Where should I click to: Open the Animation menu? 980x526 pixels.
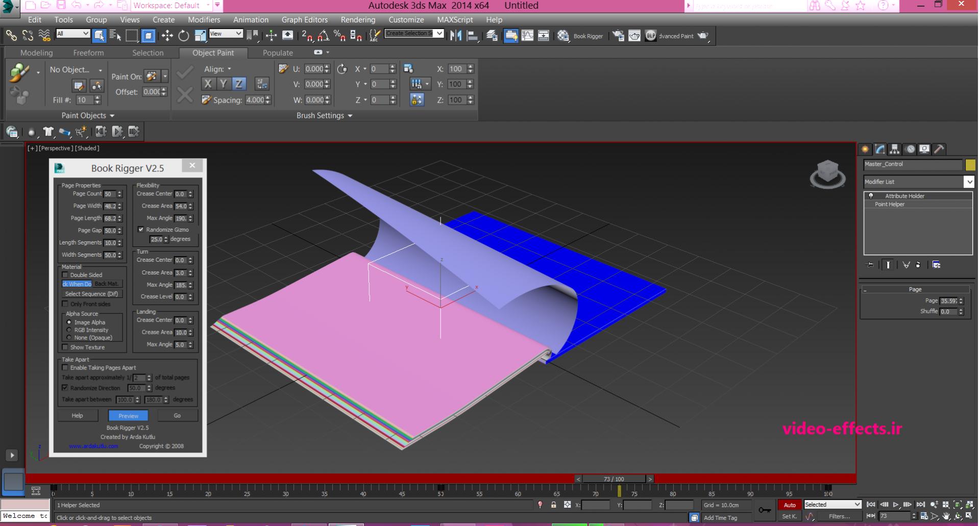[x=251, y=20]
